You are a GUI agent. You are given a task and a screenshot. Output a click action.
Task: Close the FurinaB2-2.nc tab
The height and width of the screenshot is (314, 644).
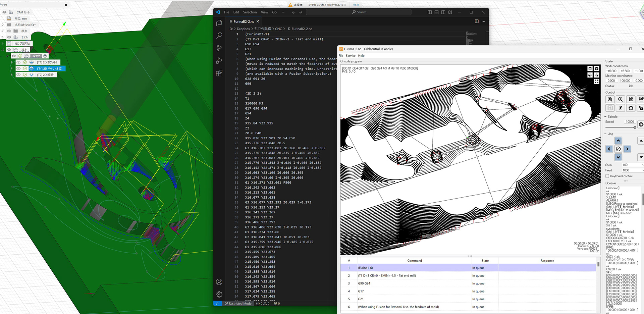258,21
